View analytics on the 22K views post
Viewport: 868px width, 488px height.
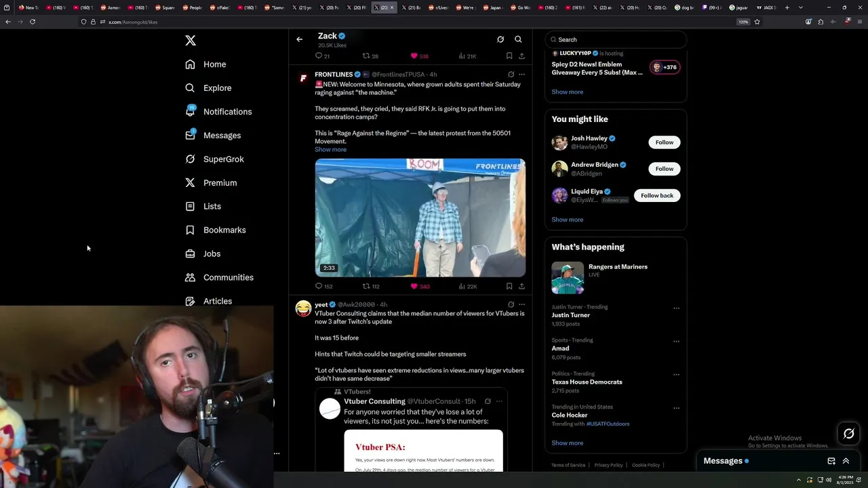[468, 286]
